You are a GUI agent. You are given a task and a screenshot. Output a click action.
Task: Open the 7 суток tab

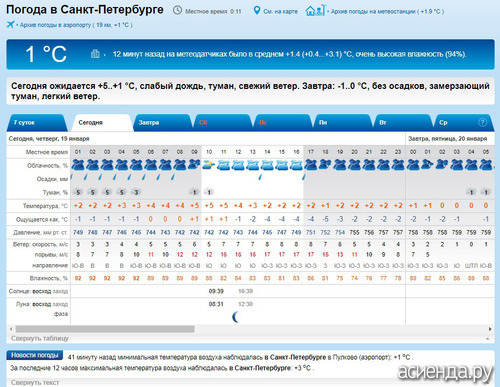click(x=37, y=123)
